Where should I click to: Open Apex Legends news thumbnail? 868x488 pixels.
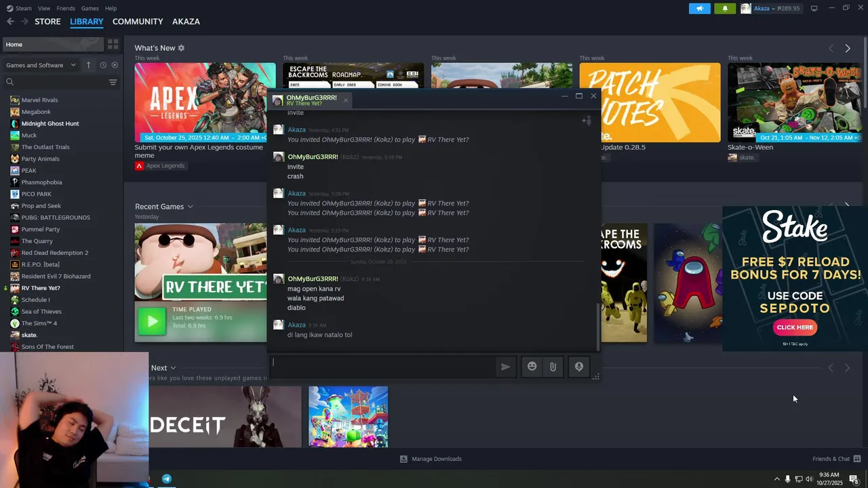pos(205,102)
